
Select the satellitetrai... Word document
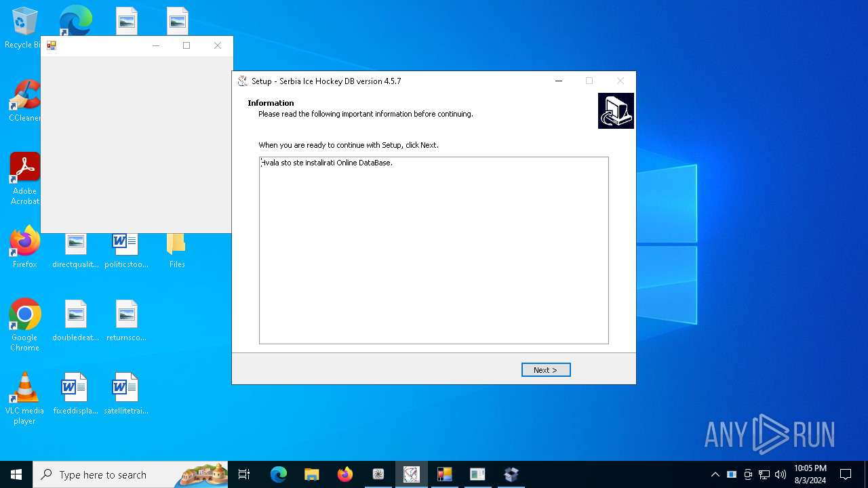[126, 394]
